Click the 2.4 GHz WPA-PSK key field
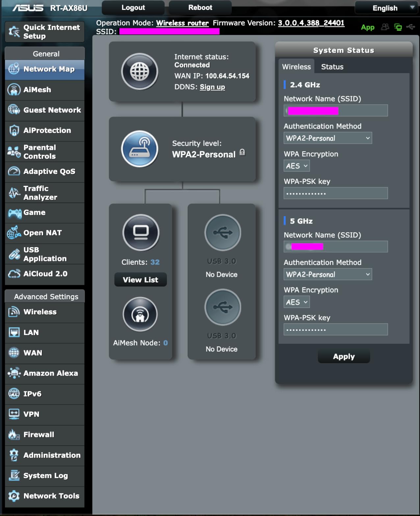 point(336,193)
